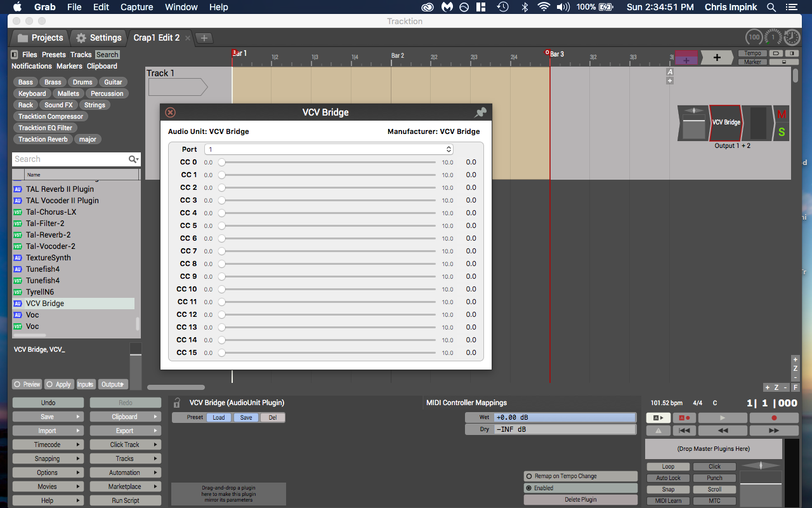
Task: Close the Crap1 Edit 2 tab
Action: 187,38
